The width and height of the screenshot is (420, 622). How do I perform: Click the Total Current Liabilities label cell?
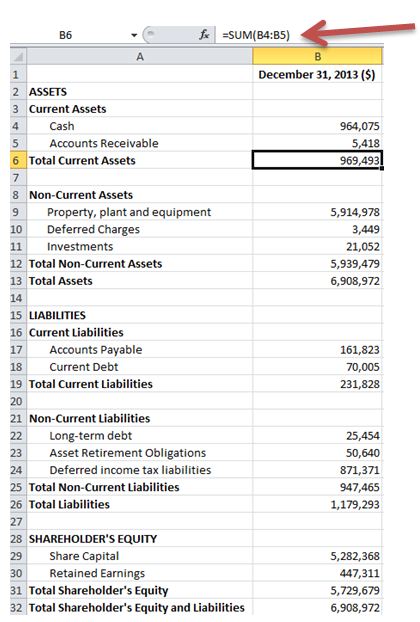click(x=140, y=384)
